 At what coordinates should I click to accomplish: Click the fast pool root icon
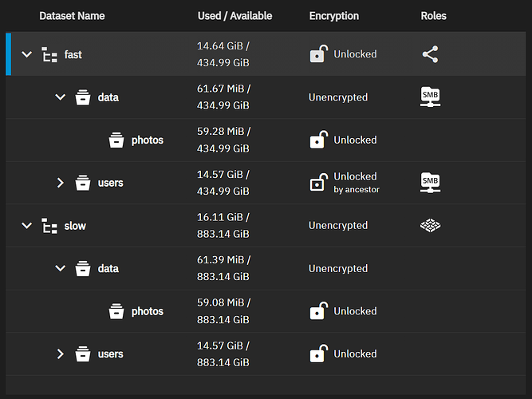point(49,55)
